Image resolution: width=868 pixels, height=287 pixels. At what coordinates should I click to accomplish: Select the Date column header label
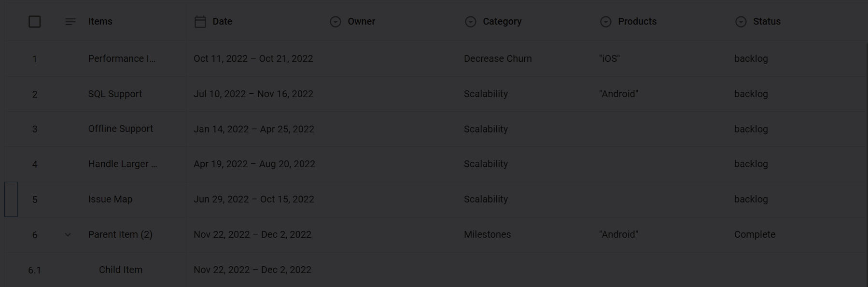point(222,22)
